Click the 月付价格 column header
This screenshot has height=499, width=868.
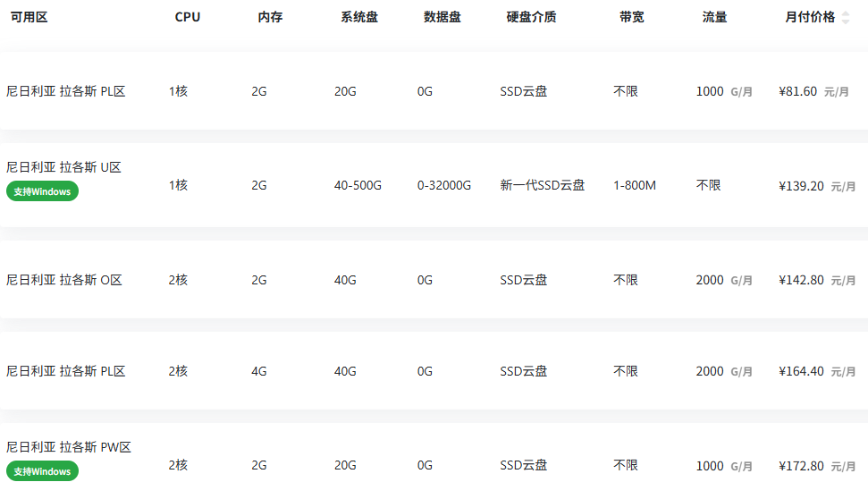click(810, 17)
